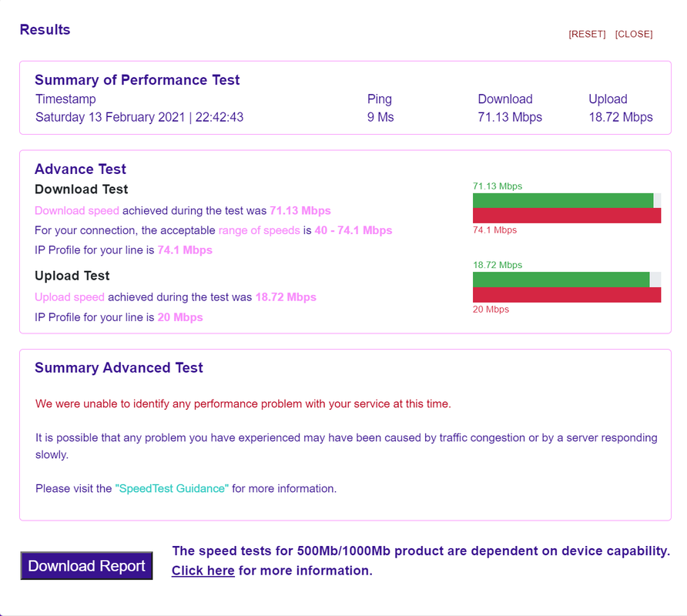Click the green '71.13 Mbps' label above download bar
Image resolution: width=687 pixels, height=616 pixels.
point(498,186)
